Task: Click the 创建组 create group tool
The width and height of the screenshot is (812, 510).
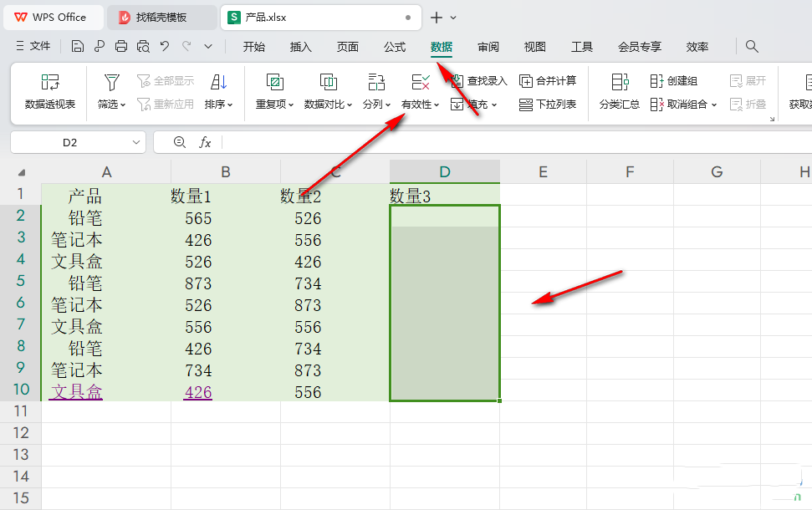Action: coord(674,81)
